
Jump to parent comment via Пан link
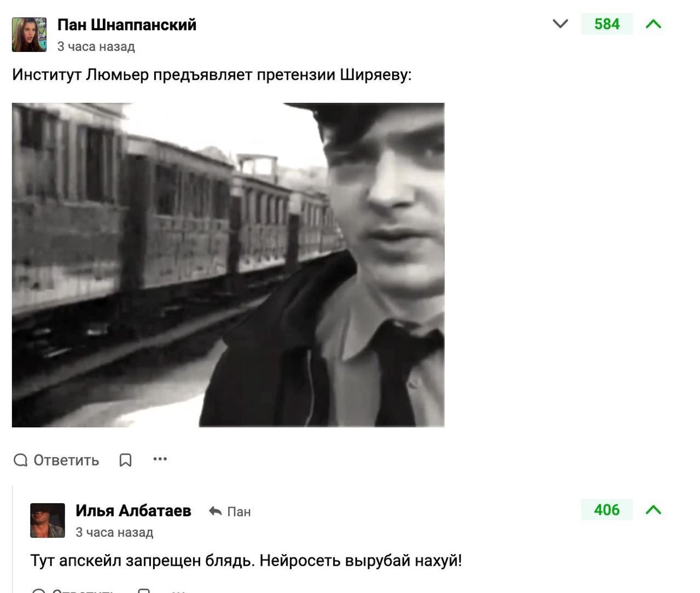(239, 511)
